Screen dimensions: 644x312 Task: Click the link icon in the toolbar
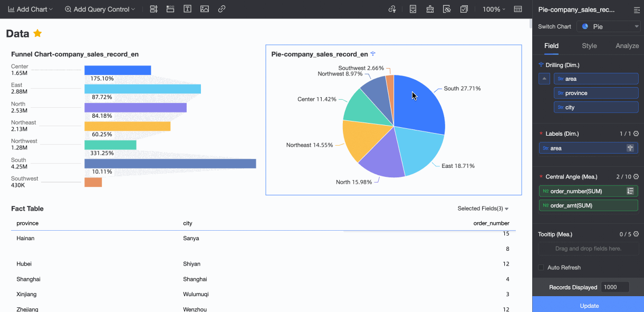coord(222,9)
